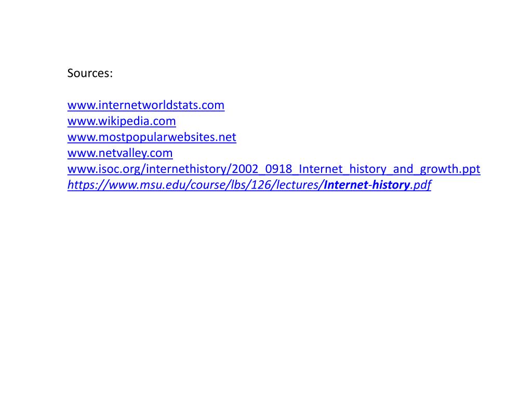Open the isoc.org Internet history ppt link
Viewport: 532px width, 399px height.
coord(274,169)
